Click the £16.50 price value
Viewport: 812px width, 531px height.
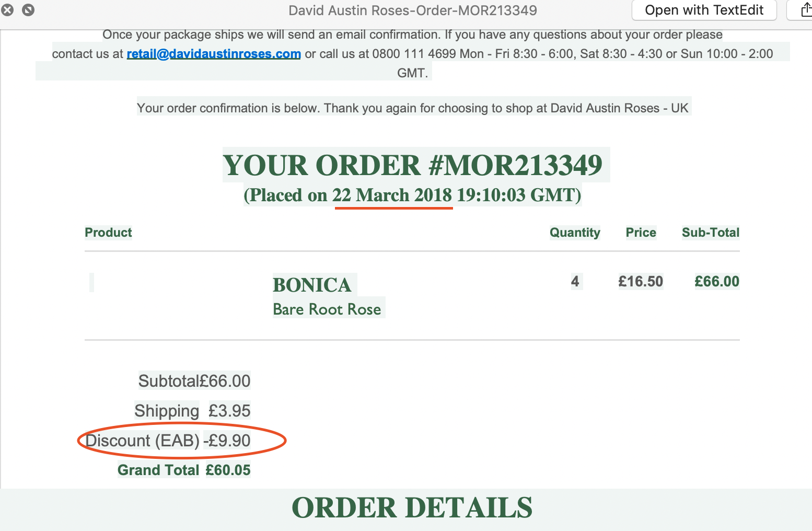(641, 282)
